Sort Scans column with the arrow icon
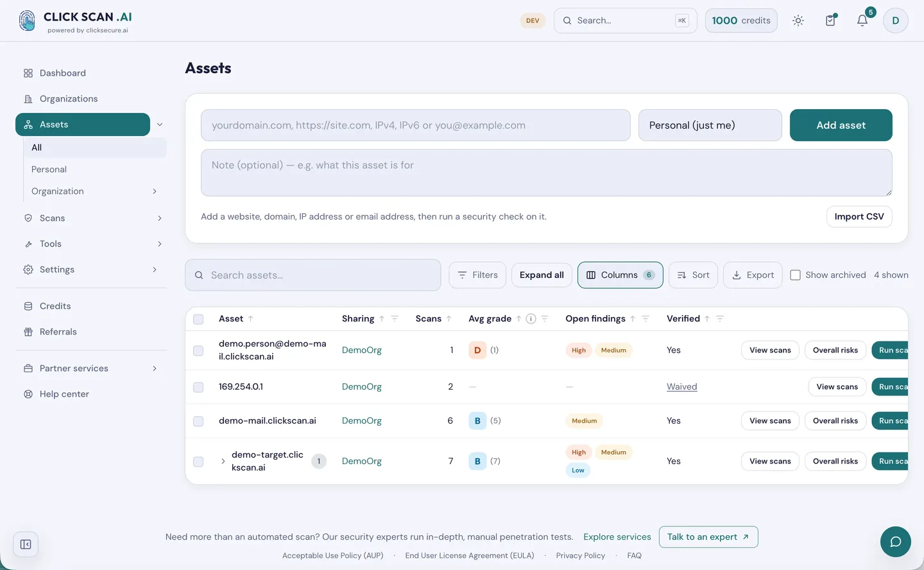The height and width of the screenshot is (570, 924). 449,319
